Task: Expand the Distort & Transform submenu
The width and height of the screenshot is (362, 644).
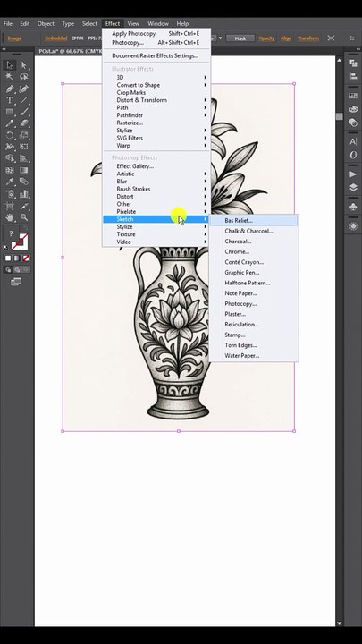Action: 156,100
